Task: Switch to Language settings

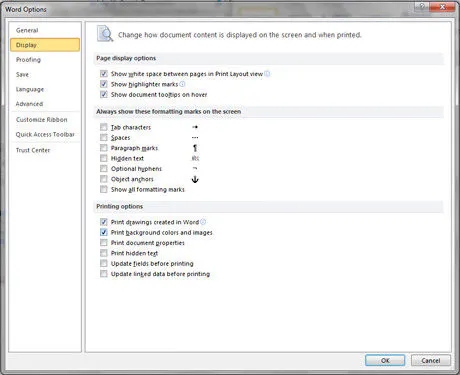Action: pyautogui.click(x=45, y=89)
